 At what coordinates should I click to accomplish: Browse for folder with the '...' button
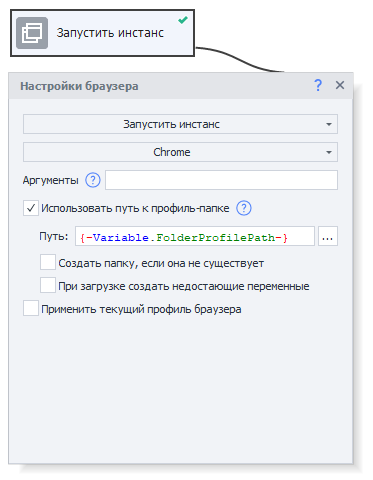point(328,236)
